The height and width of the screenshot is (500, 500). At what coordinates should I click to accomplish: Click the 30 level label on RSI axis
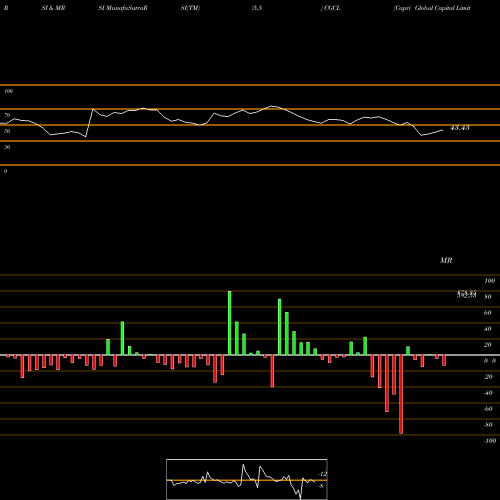pos(7,147)
